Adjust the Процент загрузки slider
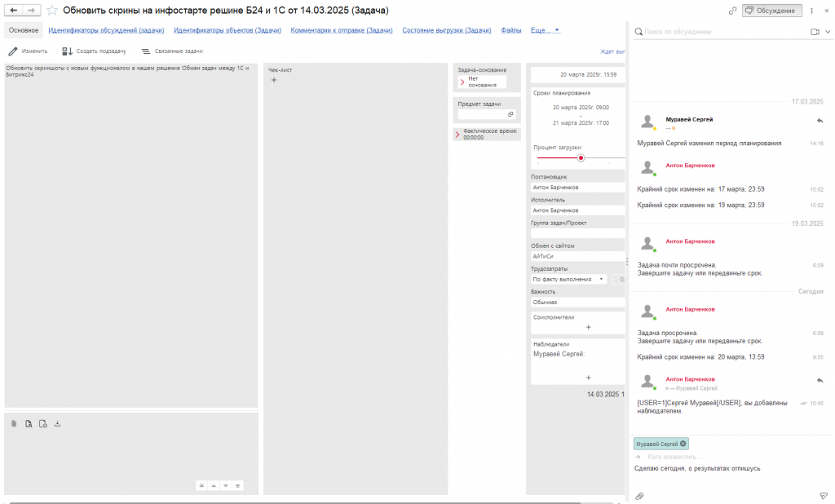Screen dimensions: 835x504 [x=581, y=157]
